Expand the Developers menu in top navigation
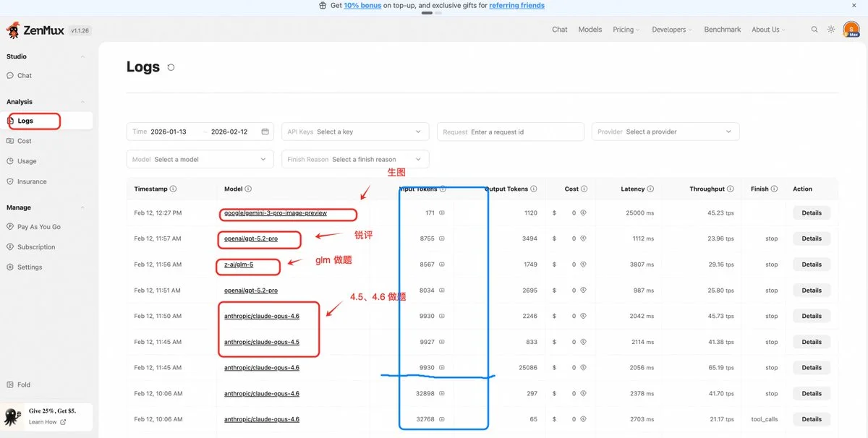868x438 pixels. pyautogui.click(x=672, y=30)
